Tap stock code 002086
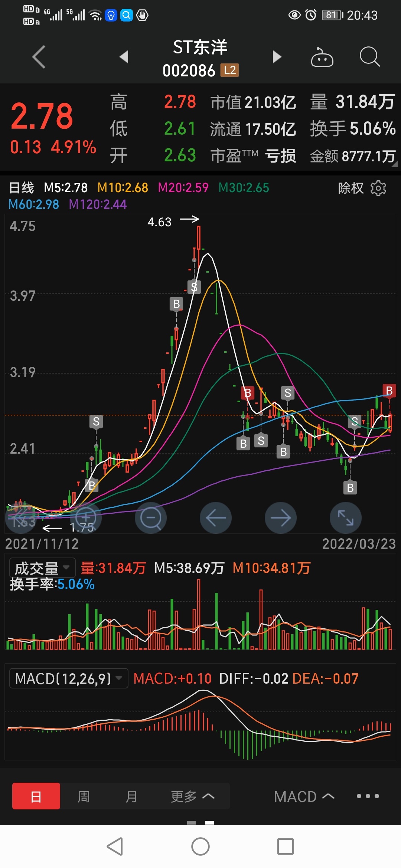Screen dimensions: 401x868 pos(189,70)
